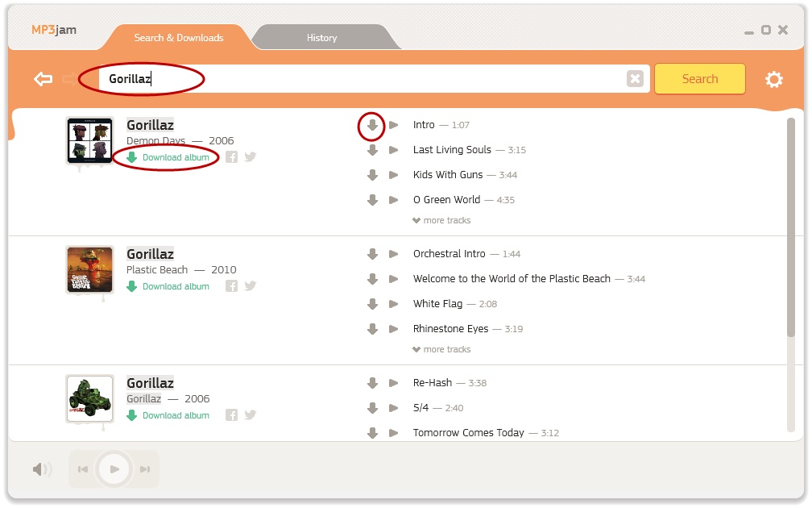Switch to the Search & Downloads tab
The height and width of the screenshot is (508, 812).
pos(179,38)
